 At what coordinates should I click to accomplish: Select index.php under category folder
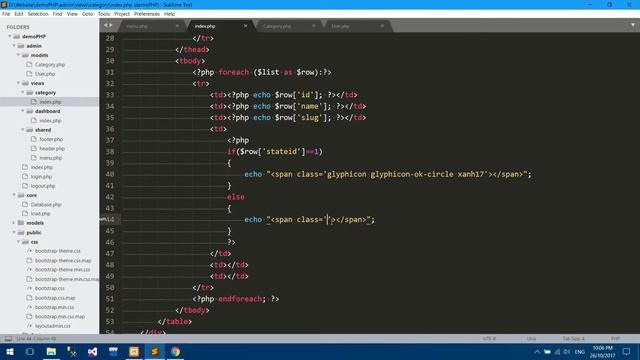pyautogui.click(x=50, y=102)
